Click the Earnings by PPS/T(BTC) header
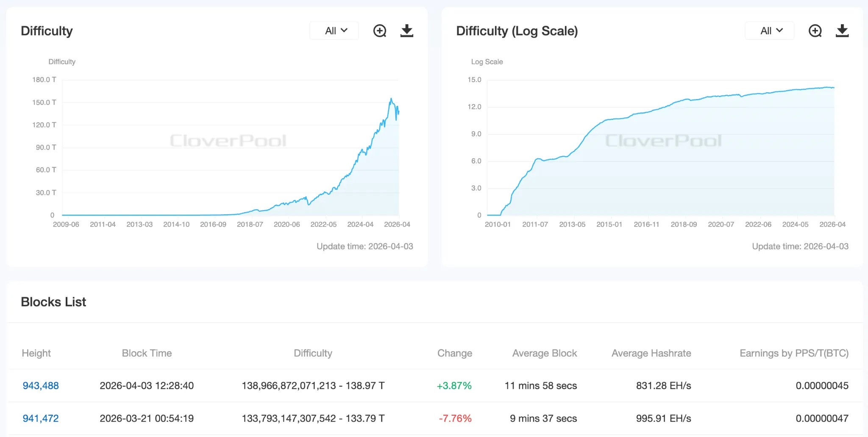 coord(794,353)
